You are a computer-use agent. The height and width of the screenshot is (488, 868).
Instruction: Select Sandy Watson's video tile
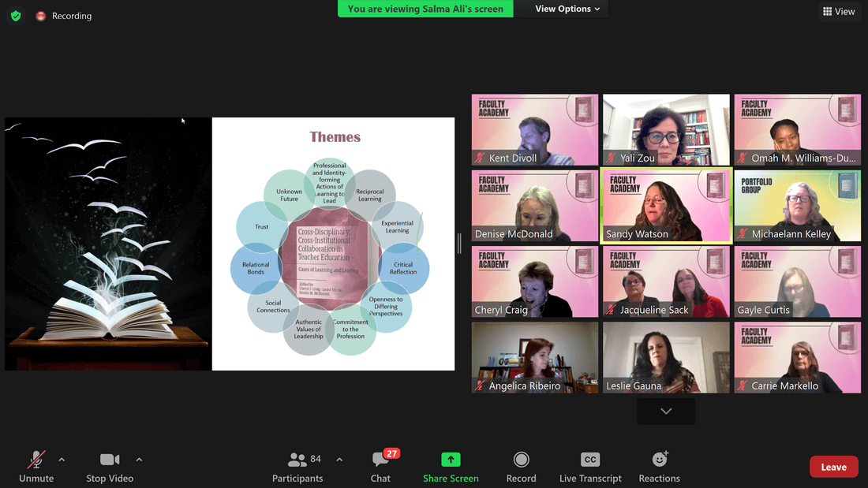pos(666,205)
